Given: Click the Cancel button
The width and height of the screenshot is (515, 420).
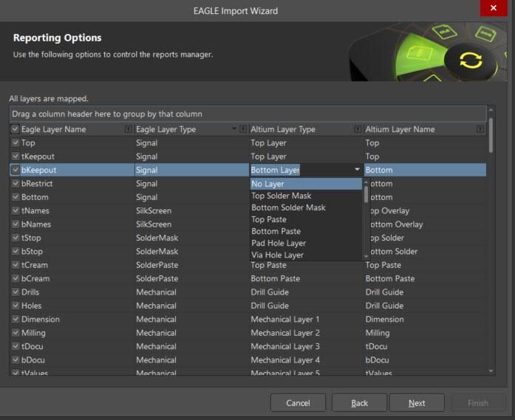Looking at the screenshot, I should pos(298,403).
